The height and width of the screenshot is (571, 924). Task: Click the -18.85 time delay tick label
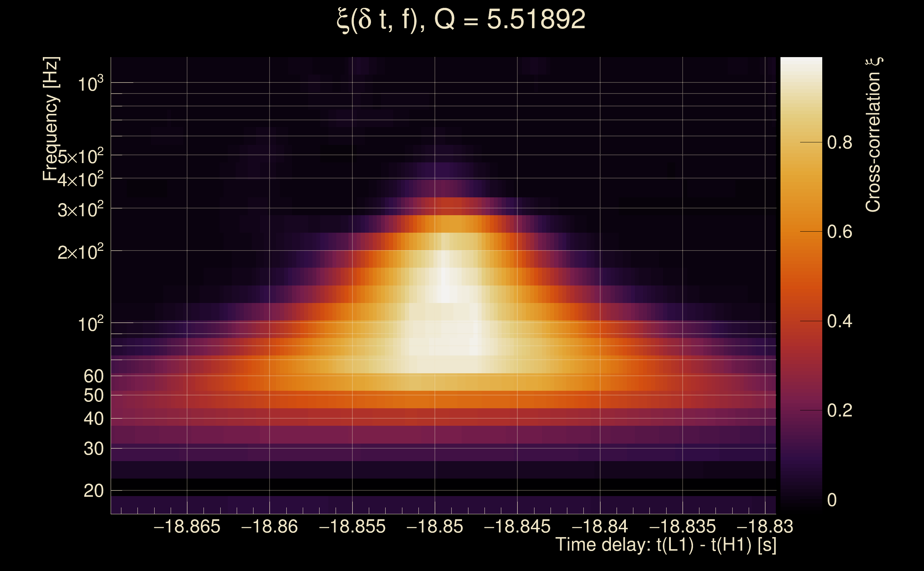coord(435,526)
